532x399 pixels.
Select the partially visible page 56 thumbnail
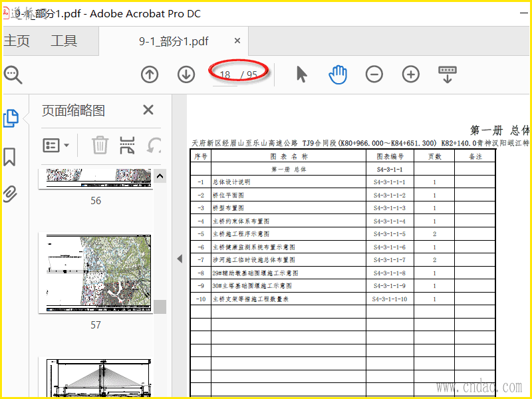point(95,178)
